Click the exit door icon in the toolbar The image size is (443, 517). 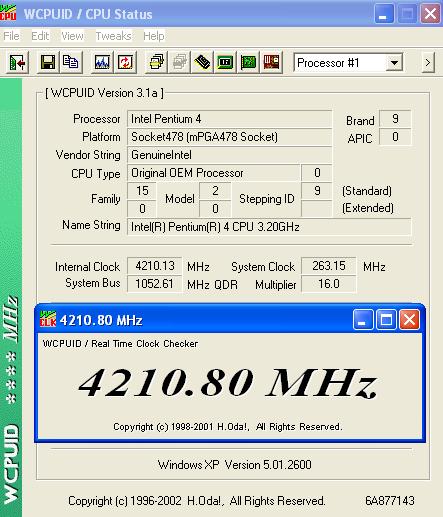(17, 62)
